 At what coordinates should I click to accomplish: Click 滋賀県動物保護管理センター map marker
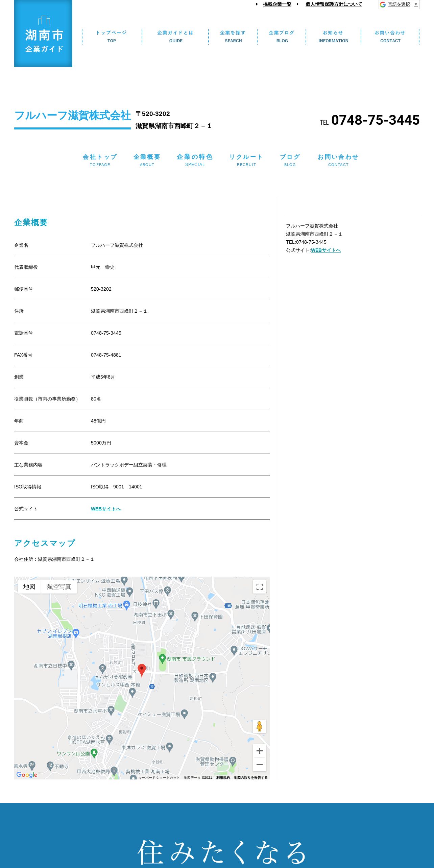coord(233,761)
